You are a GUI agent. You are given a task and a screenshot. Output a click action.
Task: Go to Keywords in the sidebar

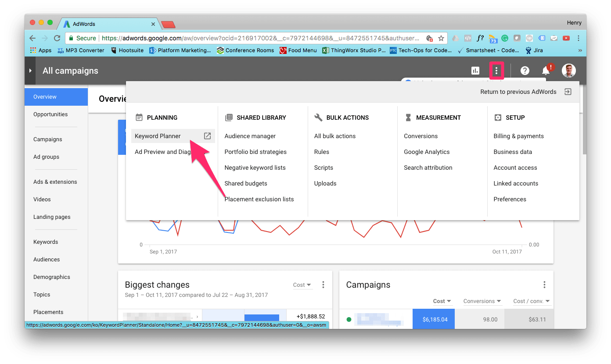[x=46, y=242]
